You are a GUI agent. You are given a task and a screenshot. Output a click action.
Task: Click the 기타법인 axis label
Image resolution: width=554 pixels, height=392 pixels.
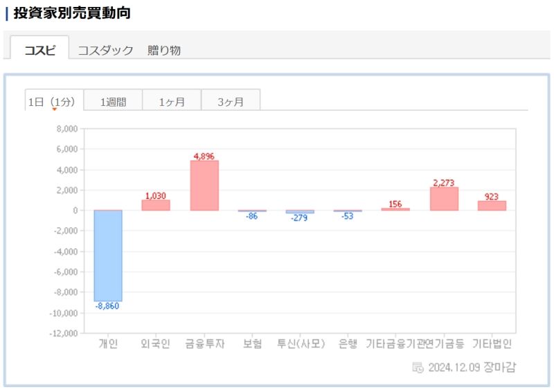tap(492, 344)
